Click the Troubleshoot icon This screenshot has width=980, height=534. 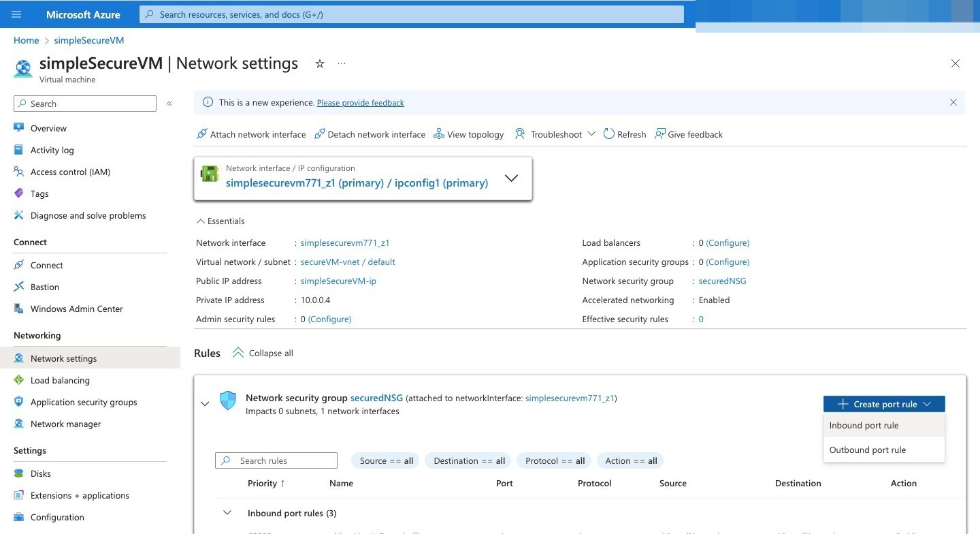click(520, 134)
